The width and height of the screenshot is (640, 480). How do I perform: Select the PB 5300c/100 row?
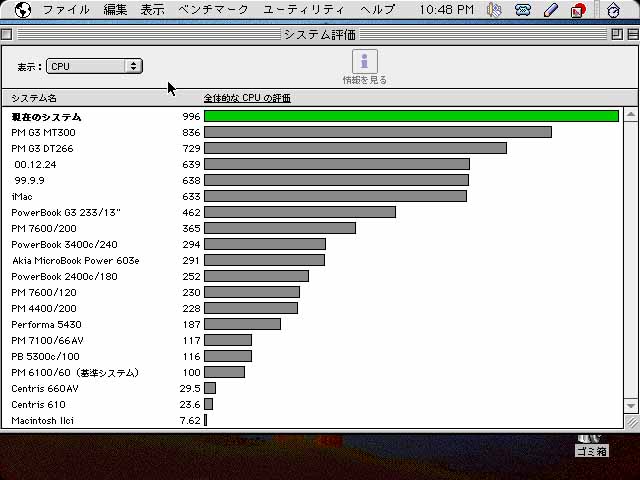coord(312,356)
